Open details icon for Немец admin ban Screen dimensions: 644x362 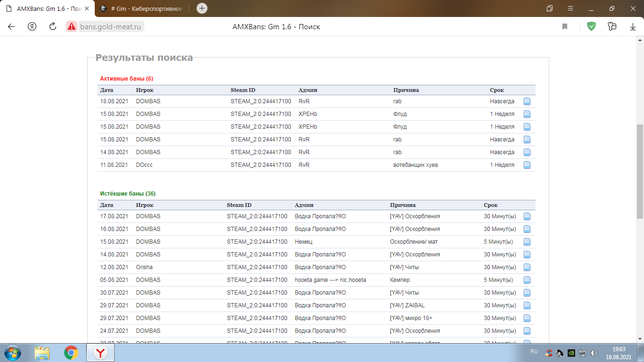527,242
